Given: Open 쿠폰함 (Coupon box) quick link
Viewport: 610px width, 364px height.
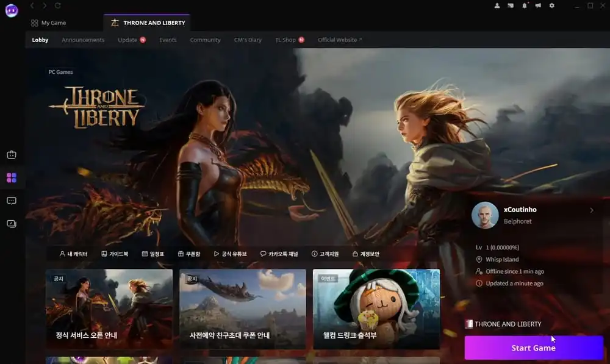Looking at the screenshot, I should point(189,254).
